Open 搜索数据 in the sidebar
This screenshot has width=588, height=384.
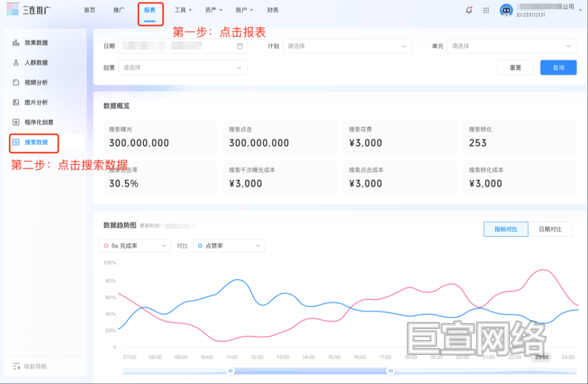[36, 142]
